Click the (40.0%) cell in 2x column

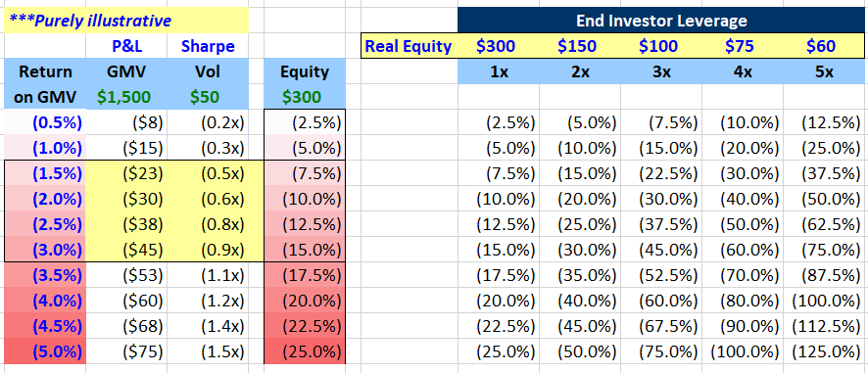[580, 301]
